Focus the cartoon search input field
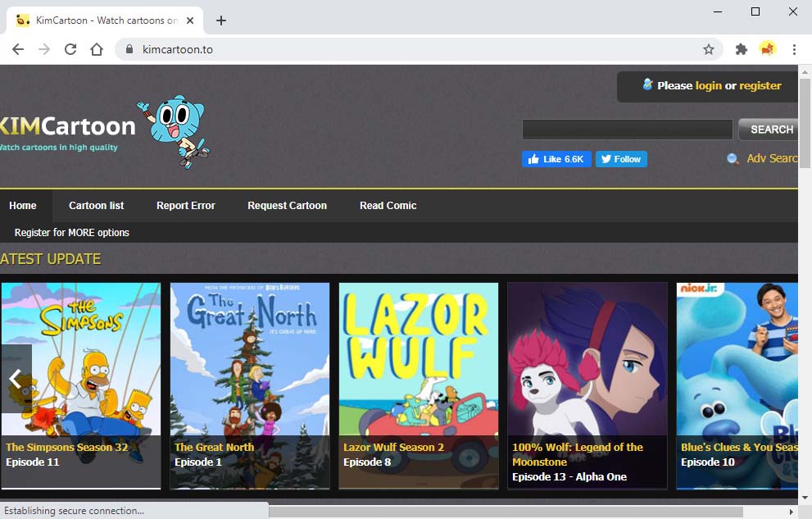 click(627, 130)
